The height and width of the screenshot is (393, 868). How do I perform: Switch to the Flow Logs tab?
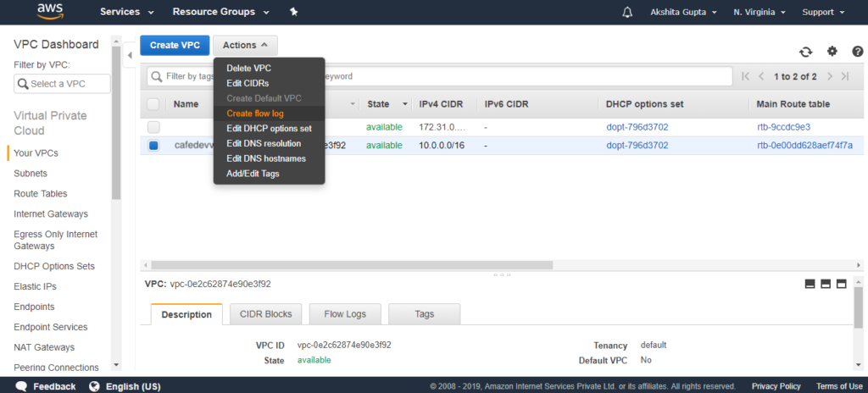pos(345,314)
